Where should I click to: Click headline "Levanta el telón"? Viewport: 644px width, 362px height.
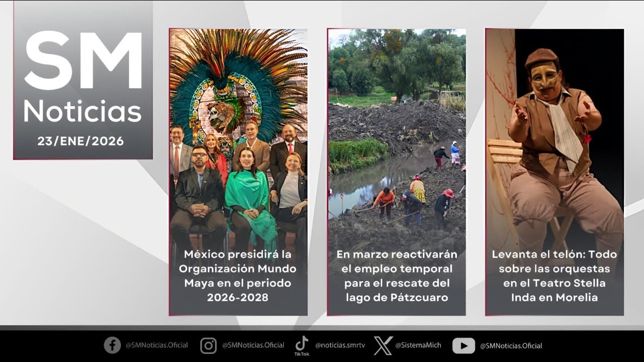pos(554,276)
